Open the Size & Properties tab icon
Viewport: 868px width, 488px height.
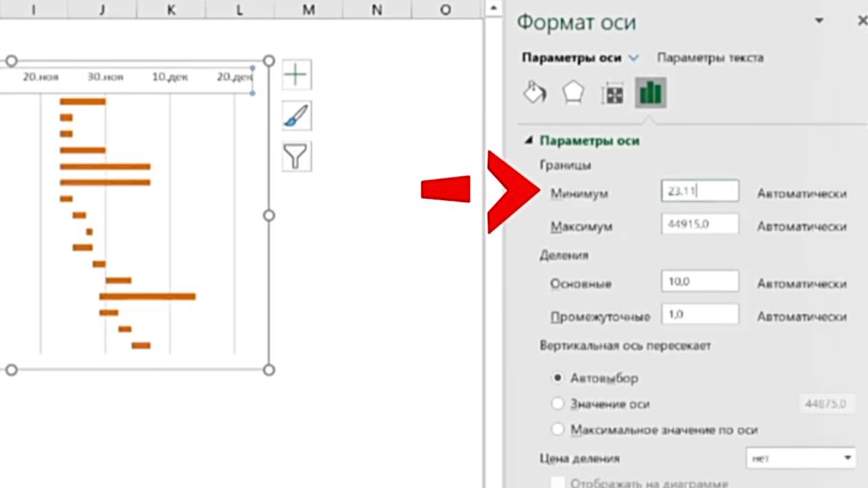tap(612, 93)
